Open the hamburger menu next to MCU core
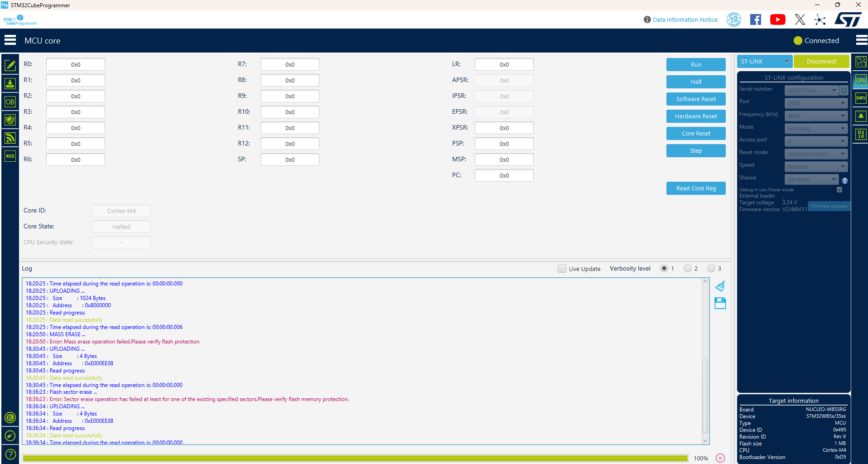 (10, 40)
